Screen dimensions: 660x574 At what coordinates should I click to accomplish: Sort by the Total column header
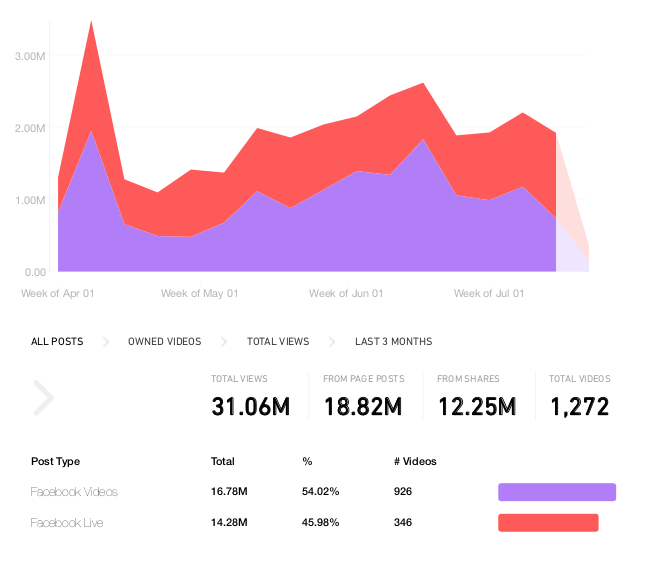pyautogui.click(x=223, y=461)
